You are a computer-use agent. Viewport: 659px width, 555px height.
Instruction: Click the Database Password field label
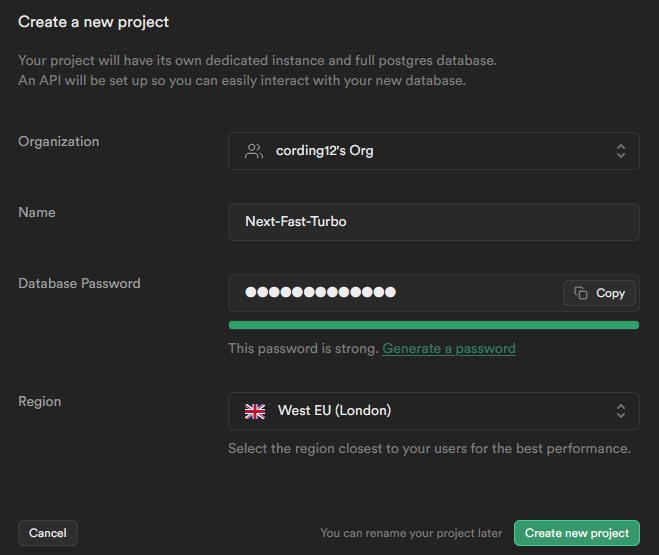79,284
